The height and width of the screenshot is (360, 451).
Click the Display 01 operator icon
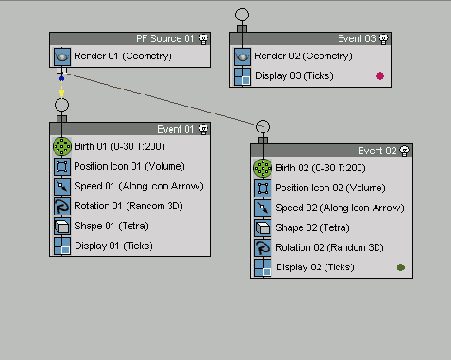(x=62, y=246)
